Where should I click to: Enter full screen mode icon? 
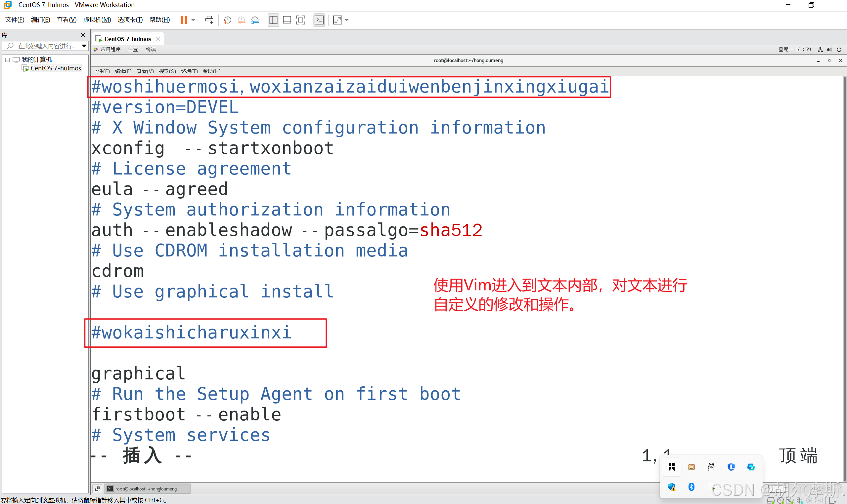click(x=300, y=20)
